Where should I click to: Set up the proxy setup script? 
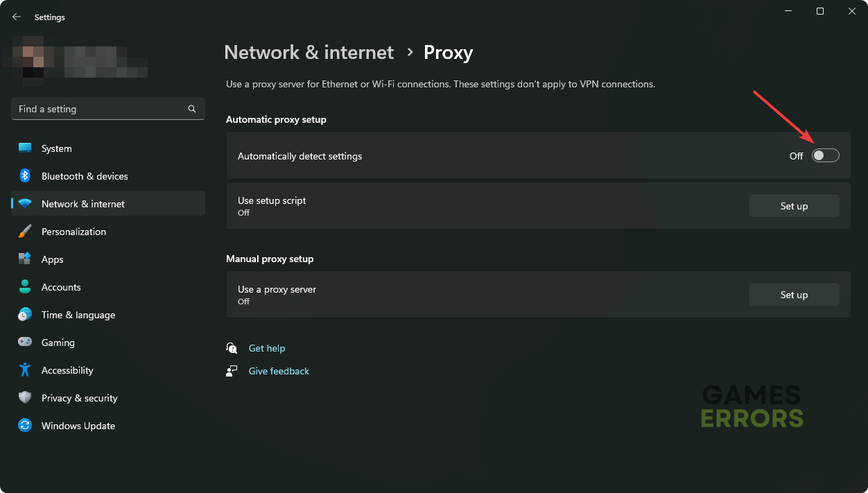pos(794,206)
